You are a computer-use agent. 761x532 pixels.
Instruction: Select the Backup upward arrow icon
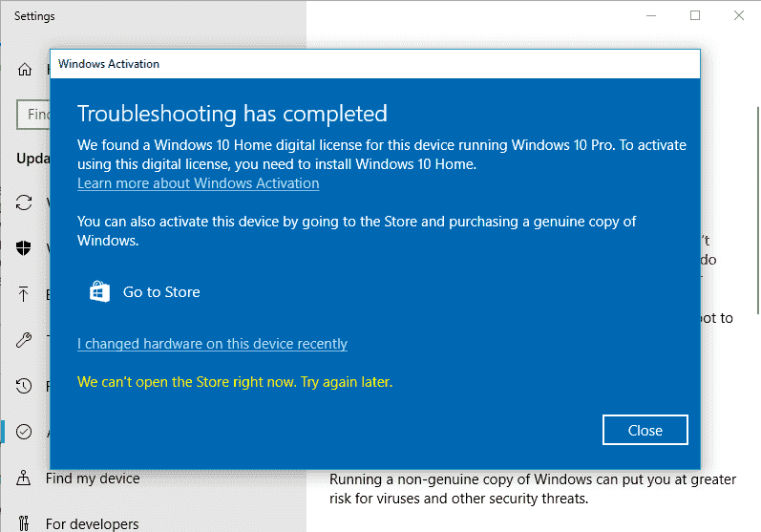pos(23,294)
